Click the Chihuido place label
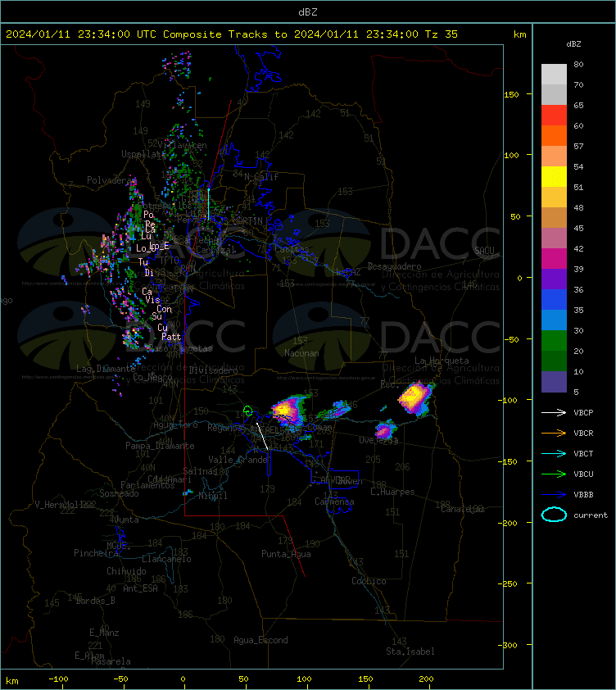Screen dimensions: 616x690 coord(126,570)
